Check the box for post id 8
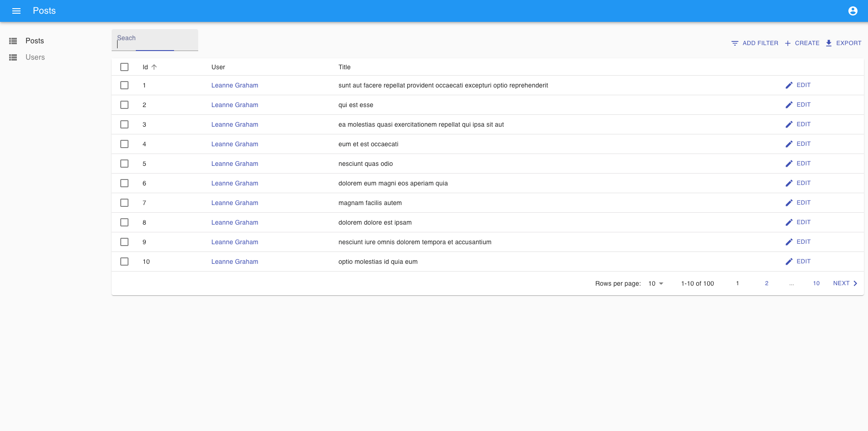868x431 pixels. click(x=124, y=222)
